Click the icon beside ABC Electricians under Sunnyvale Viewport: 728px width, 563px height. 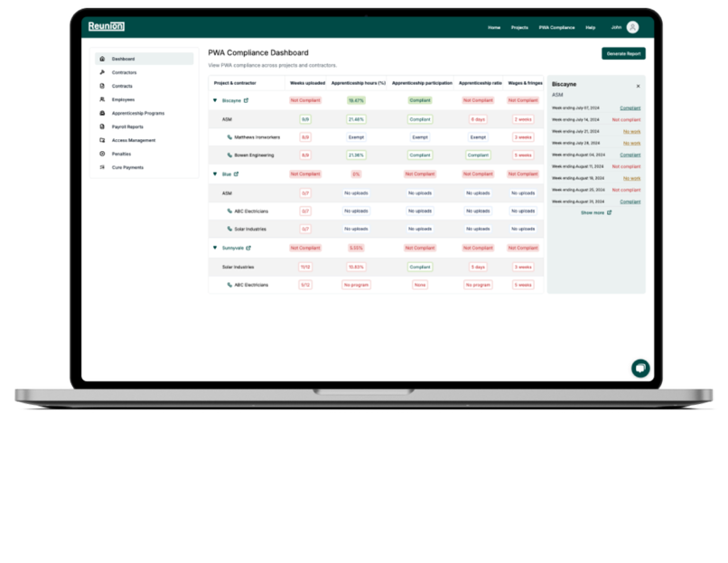(229, 285)
